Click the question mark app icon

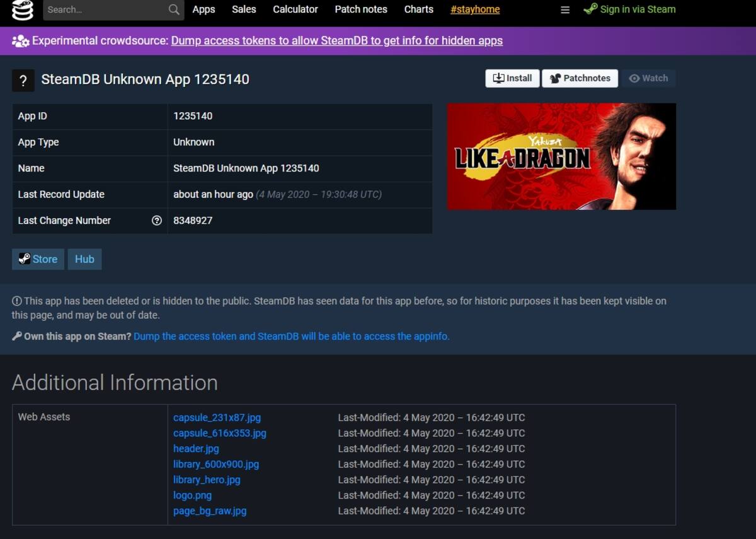click(23, 81)
